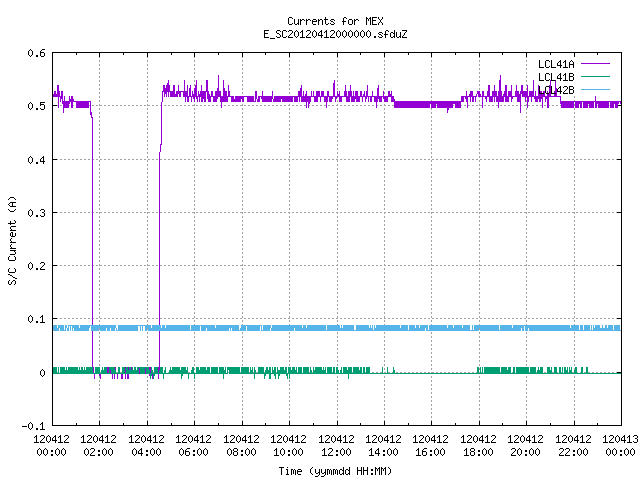The height and width of the screenshot is (480, 640).
Task: Click the x-axis tick 120412 00:00
Action: tap(51, 446)
